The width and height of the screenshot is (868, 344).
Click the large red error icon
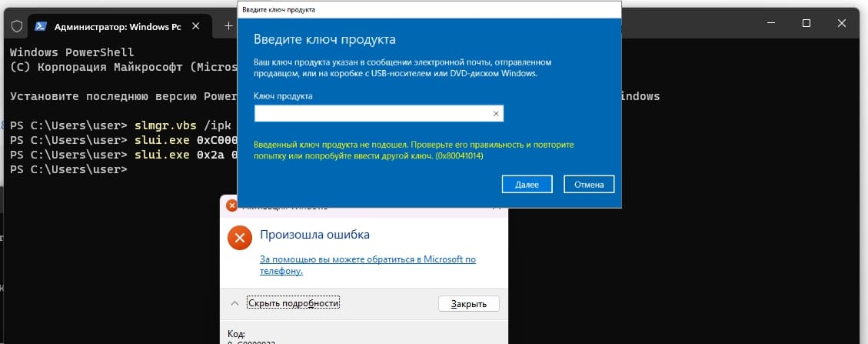point(240,238)
